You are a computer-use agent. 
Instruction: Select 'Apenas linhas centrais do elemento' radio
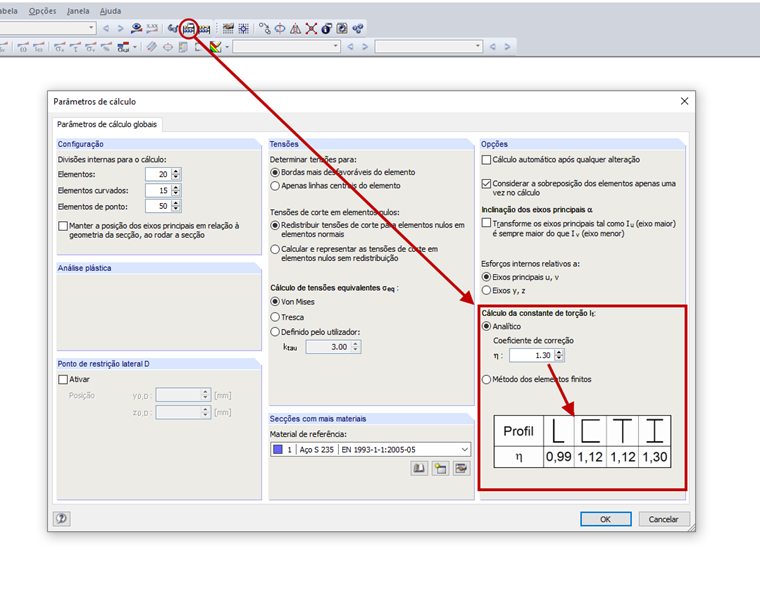(x=275, y=186)
